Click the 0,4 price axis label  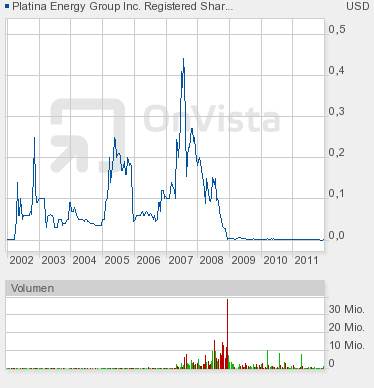(x=337, y=70)
